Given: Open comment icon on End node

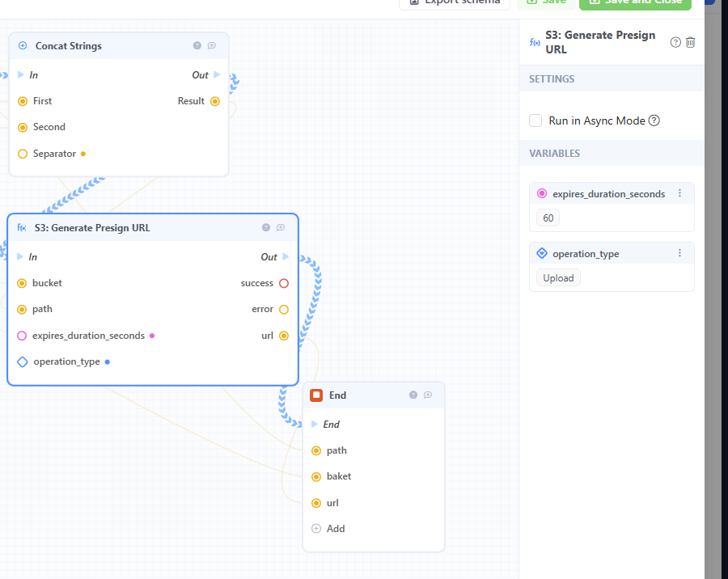Looking at the screenshot, I should 428,395.
